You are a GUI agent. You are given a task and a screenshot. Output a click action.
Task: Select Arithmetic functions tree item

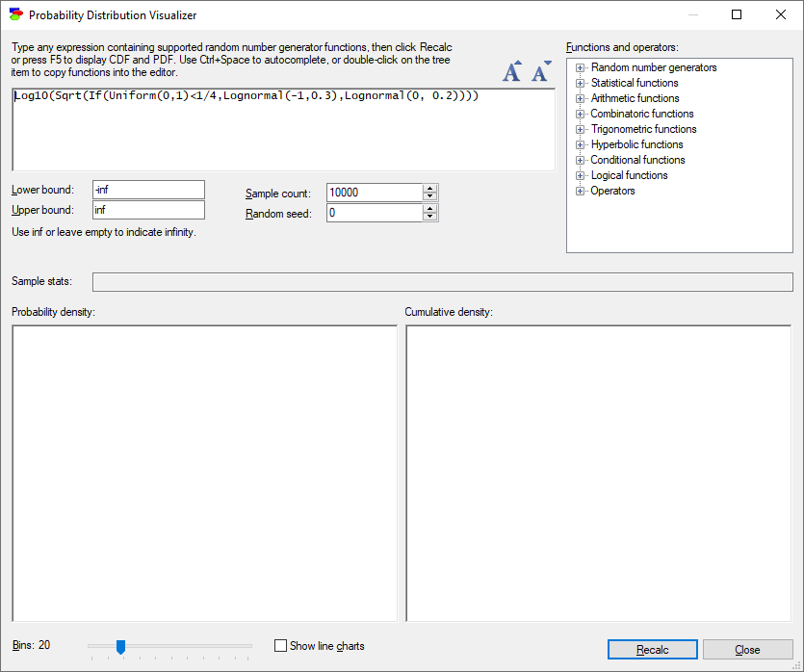pyautogui.click(x=635, y=98)
